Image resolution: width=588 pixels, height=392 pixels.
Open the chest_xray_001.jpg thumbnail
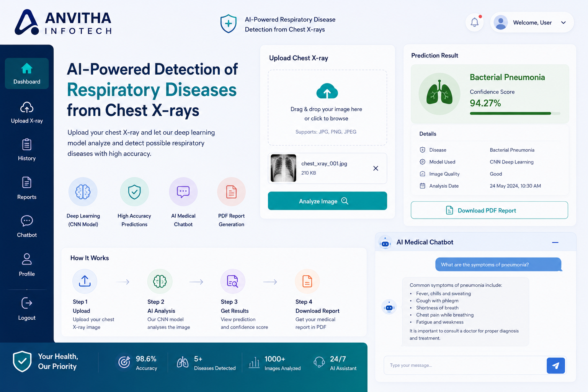coord(283,168)
